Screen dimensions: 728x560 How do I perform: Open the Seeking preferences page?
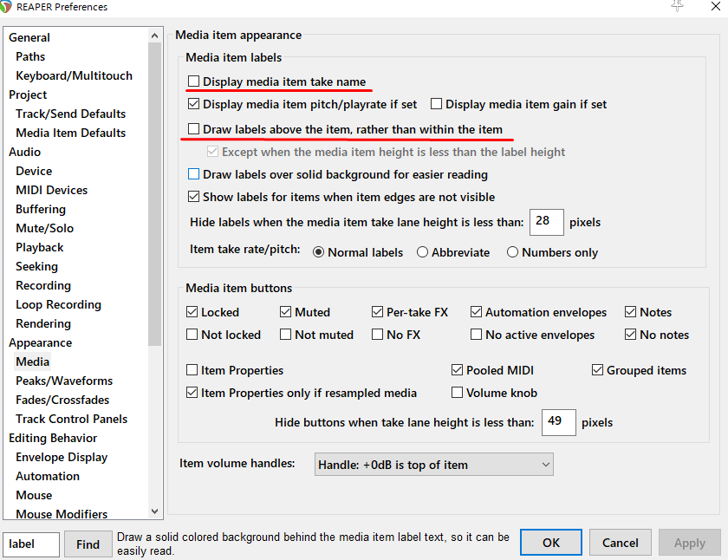click(x=36, y=265)
